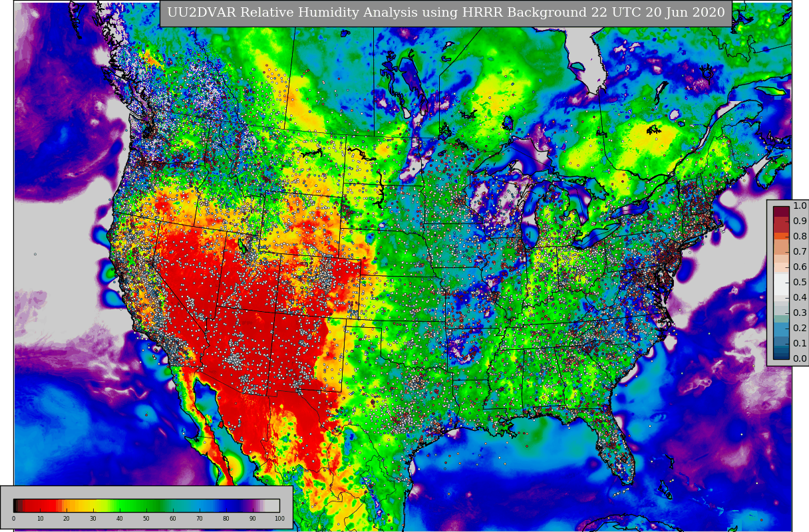The image size is (809, 532).
Task: Click the '0.3' label on the right colorbar
Action: pos(800,313)
